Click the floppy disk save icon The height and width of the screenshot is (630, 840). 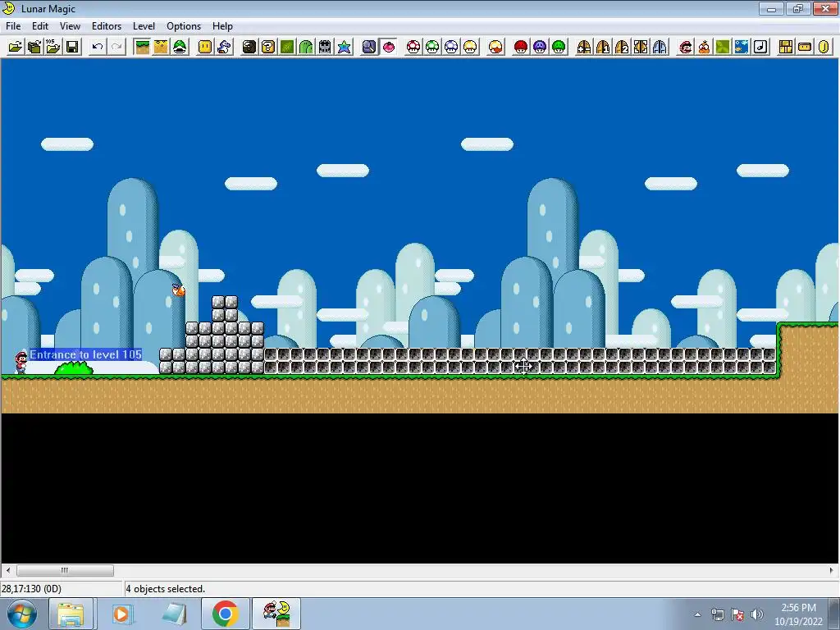tap(72, 47)
